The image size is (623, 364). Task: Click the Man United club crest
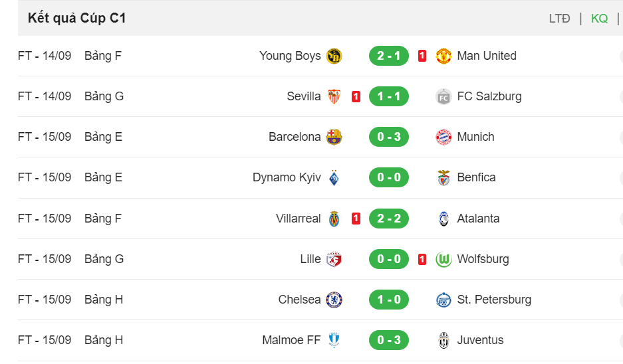[x=443, y=56]
